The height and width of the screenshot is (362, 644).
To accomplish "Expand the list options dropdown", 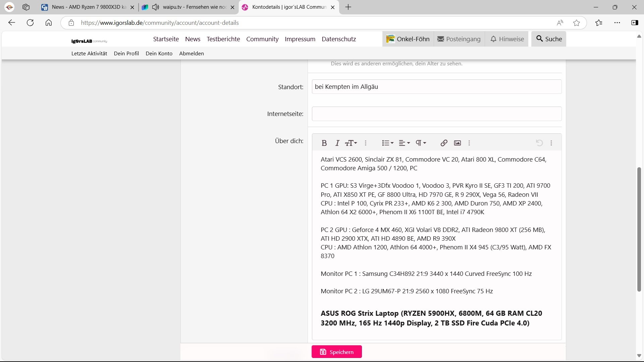I will click(x=387, y=143).
